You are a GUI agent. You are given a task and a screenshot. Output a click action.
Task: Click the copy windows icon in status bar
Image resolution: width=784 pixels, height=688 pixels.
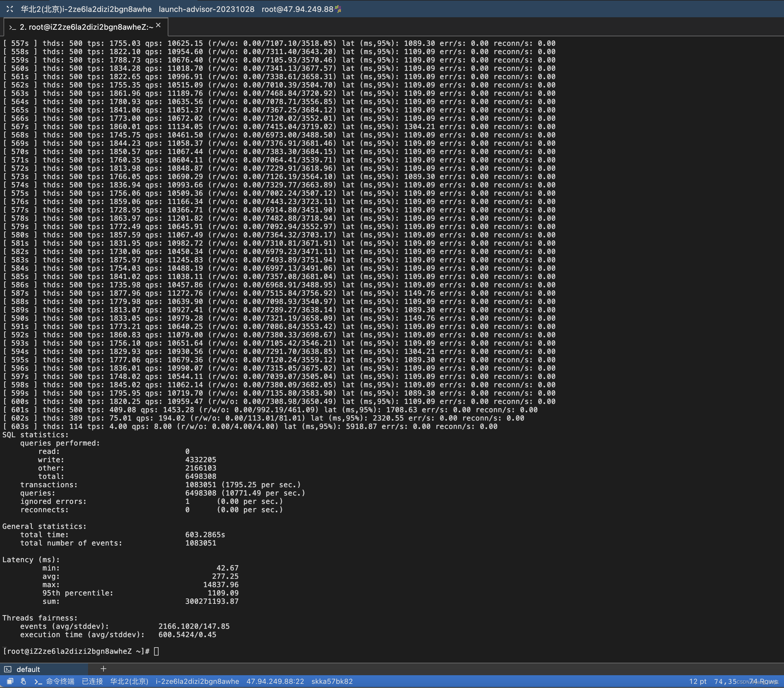10,682
